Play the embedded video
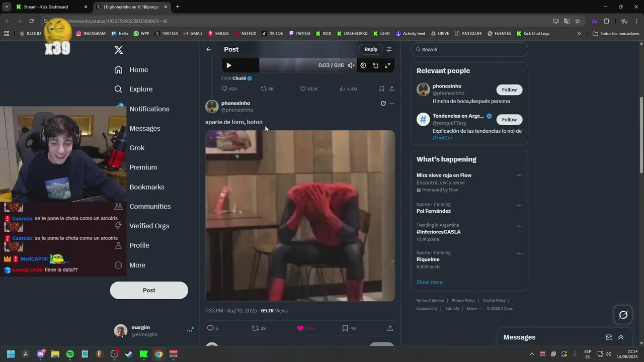Screen dimensions: 644x362 (229, 65)
